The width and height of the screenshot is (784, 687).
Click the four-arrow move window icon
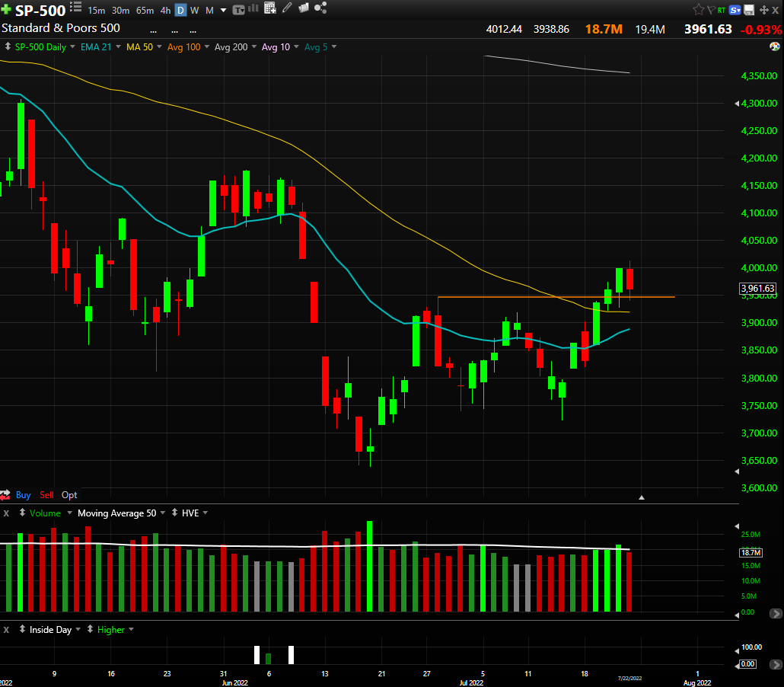coord(763,10)
